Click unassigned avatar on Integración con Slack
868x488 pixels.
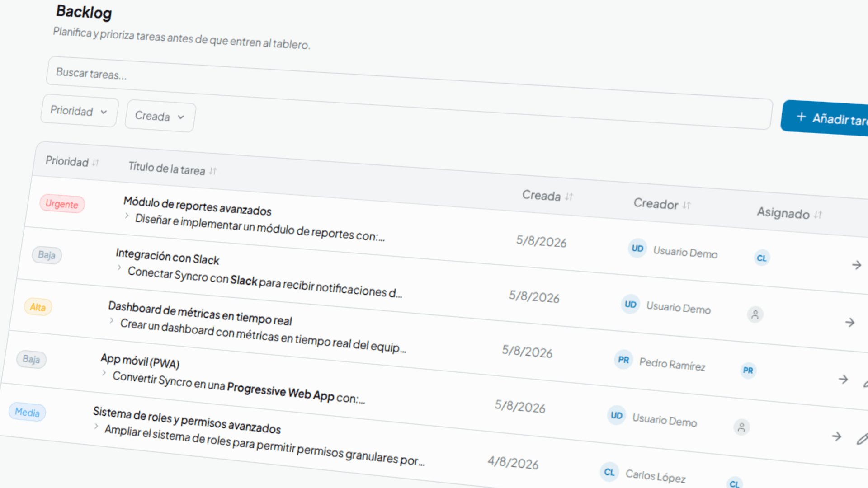(x=755, y=314)
